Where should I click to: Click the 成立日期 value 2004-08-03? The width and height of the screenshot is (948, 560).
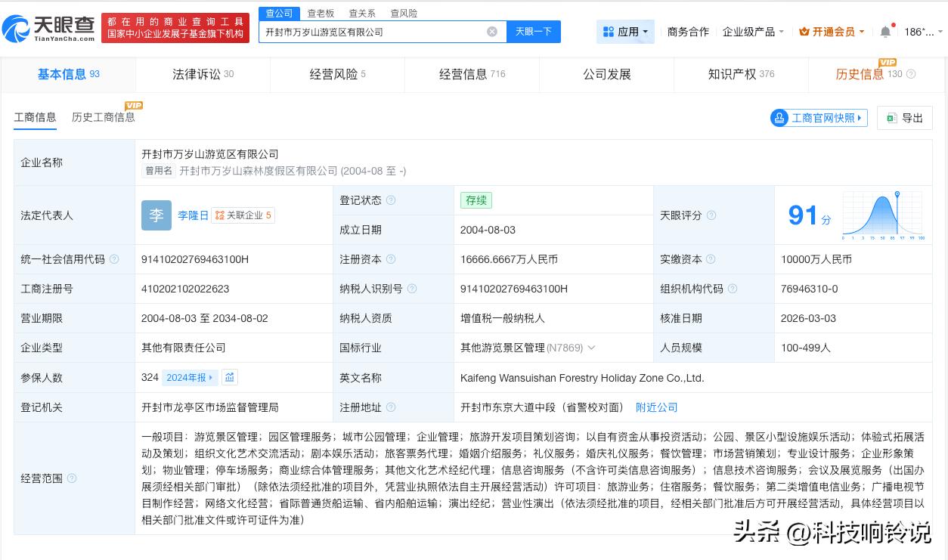pos(488,230)
